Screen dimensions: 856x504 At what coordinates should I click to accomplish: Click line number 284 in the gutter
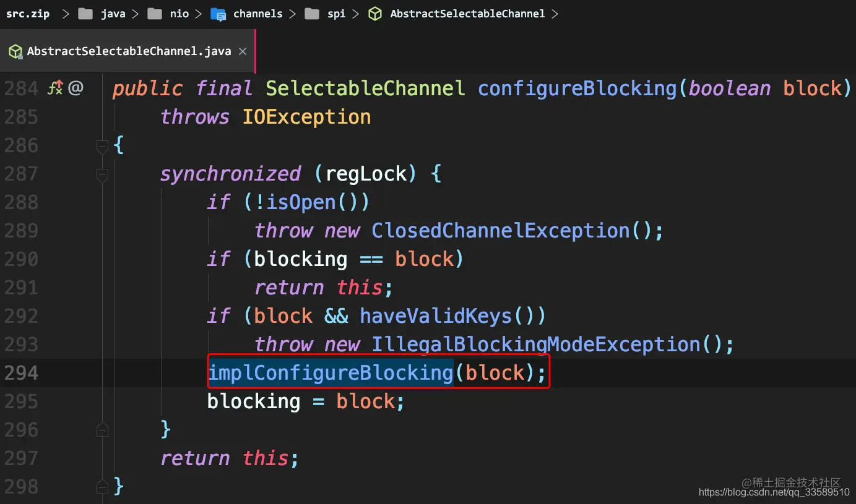[21, 88]
